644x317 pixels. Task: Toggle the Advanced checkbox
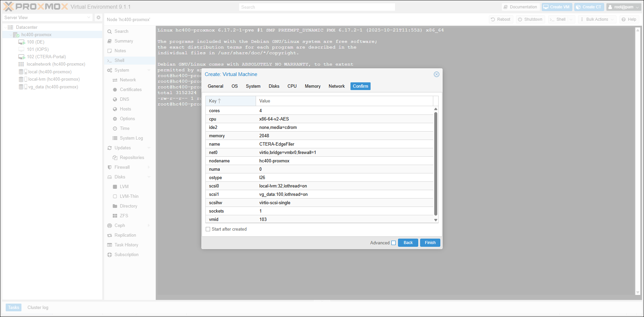tap(394, 243)
